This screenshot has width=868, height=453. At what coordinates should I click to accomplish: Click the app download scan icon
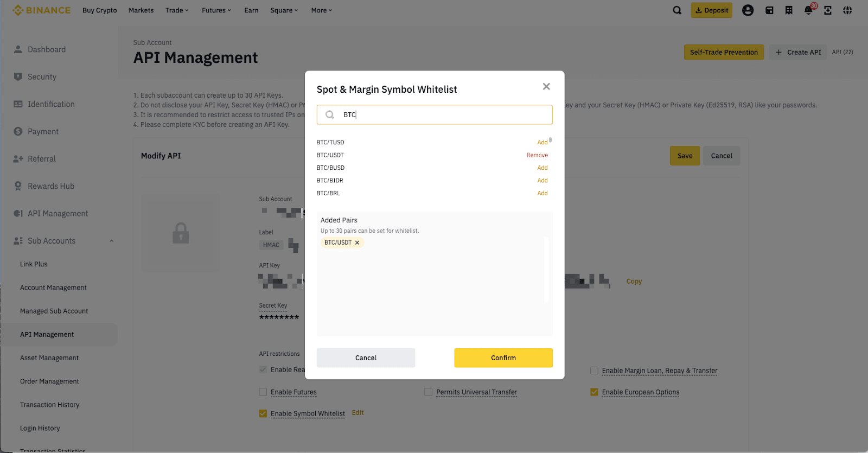pos(828,10)
